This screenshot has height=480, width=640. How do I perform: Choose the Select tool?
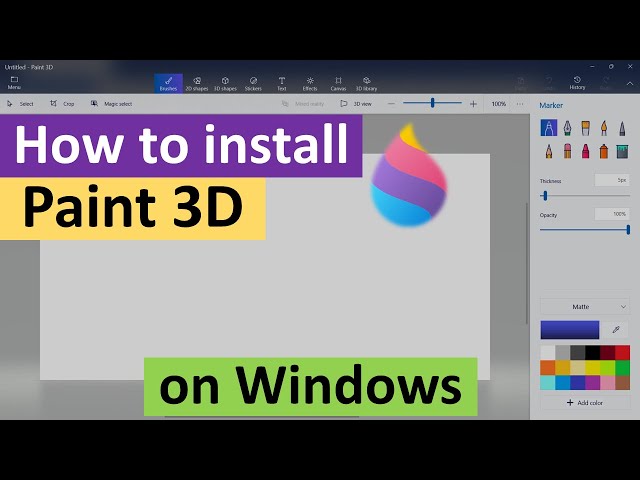[x=20, y=104]
